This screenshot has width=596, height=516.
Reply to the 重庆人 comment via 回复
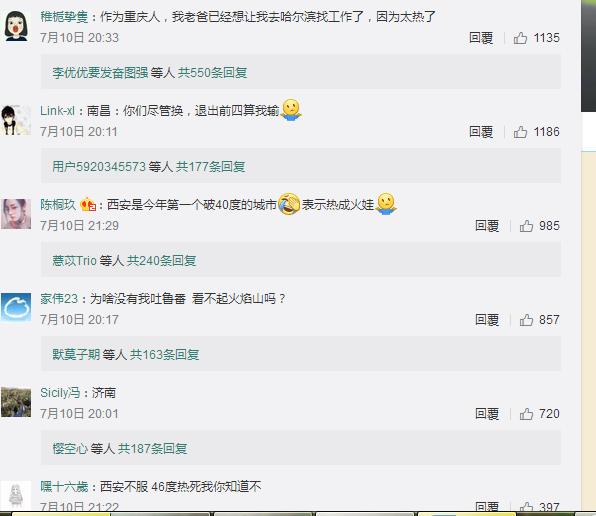tap(481, 38)
